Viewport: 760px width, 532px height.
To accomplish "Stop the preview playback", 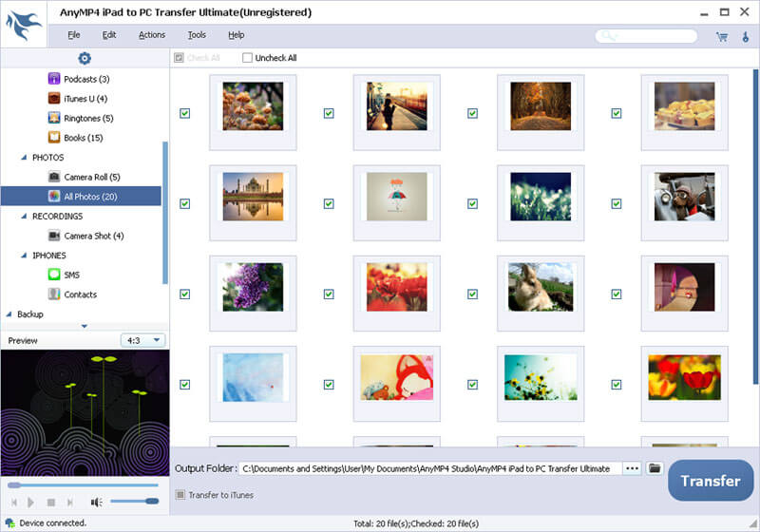I will pyautogui.click(x=51, y=503).
